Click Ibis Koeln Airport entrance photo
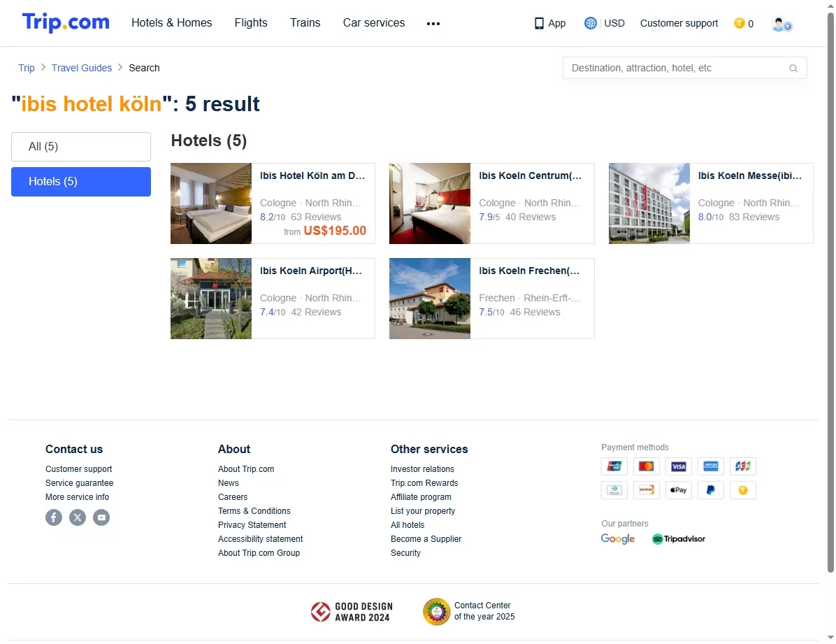836x644 pixels. (x=211, y=299)
